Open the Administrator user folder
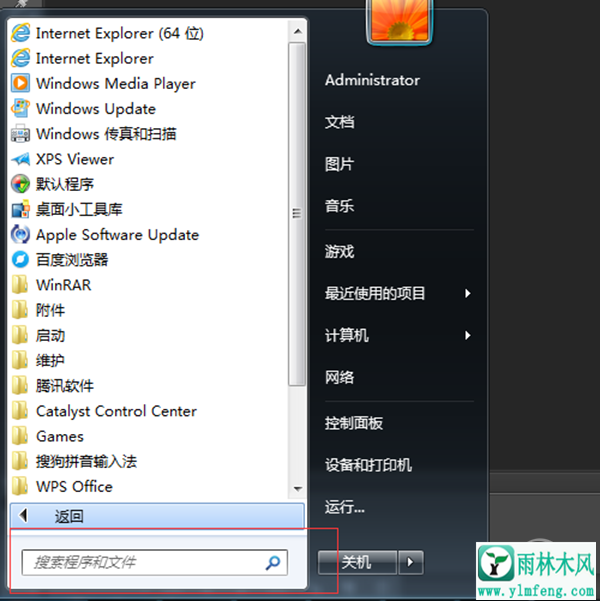 372,80
